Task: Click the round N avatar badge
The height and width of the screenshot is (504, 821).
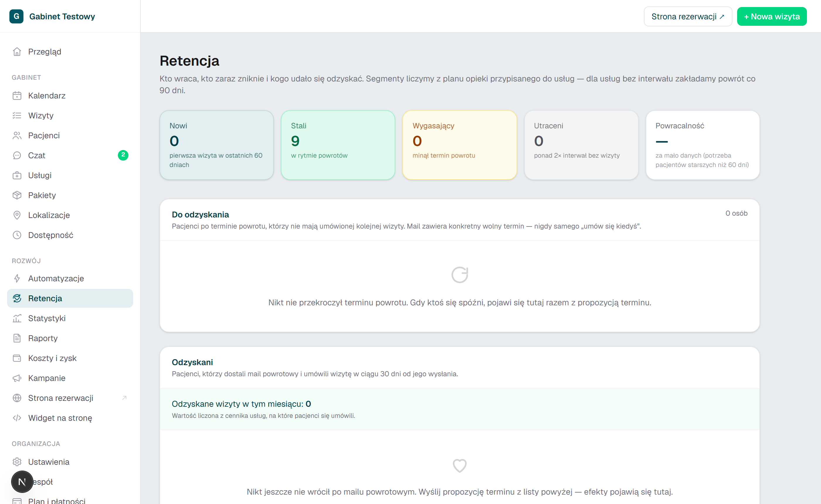Action: pos(22,482)
